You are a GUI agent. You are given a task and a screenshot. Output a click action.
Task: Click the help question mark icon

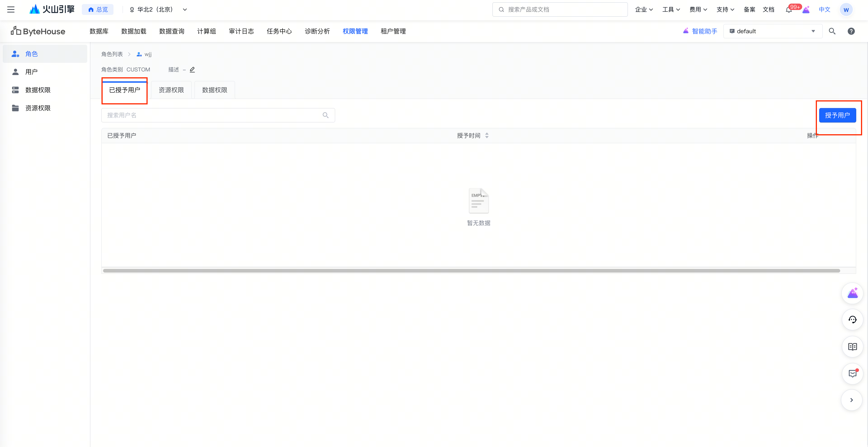coord(851,31)
